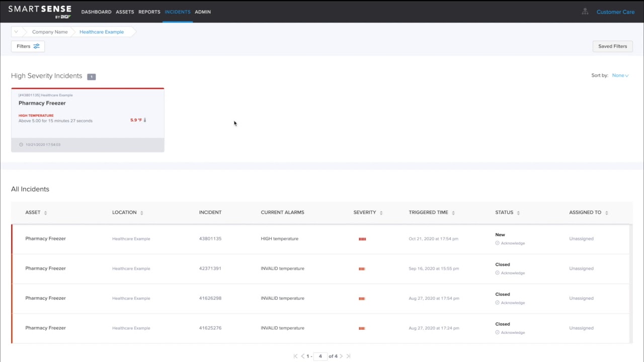Open the Pharmacy Freezer high severity card
This screenshot has height=362, width=644.
pyautogui.click(x=88, y=120)
